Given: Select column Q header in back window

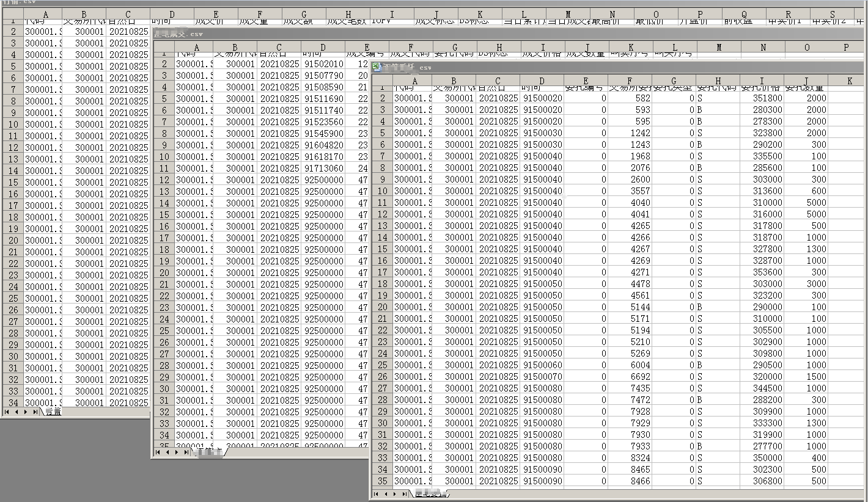Looking at the screenshot, I should 744,14.
